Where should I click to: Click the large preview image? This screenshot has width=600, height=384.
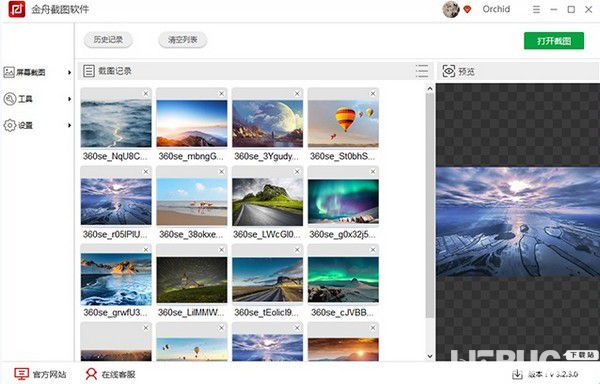(x=518, y=222)
